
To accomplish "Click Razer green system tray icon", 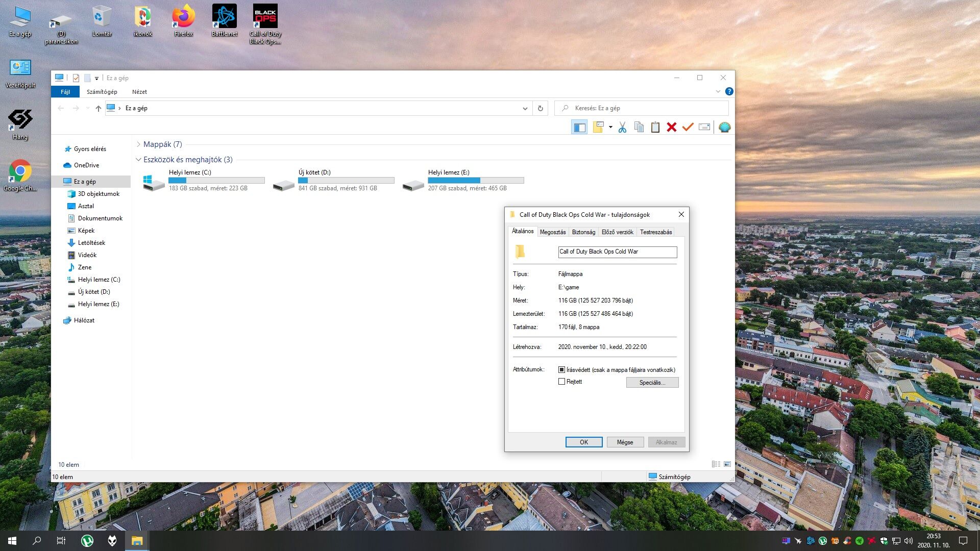I will [x=860, y=541].
